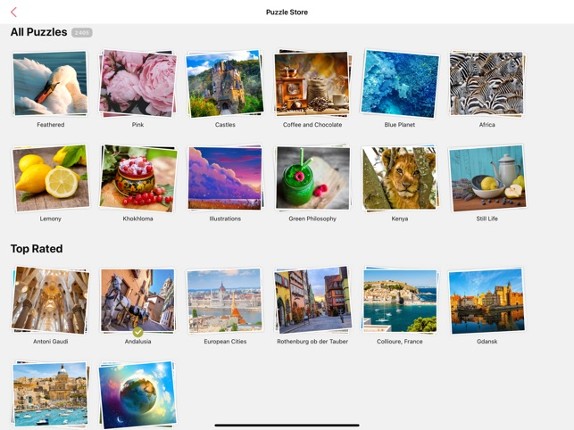The height and width of the screenshot is (430, 574).
Task: Click the Antoni Gaudi label text
Action: [51, 341]
